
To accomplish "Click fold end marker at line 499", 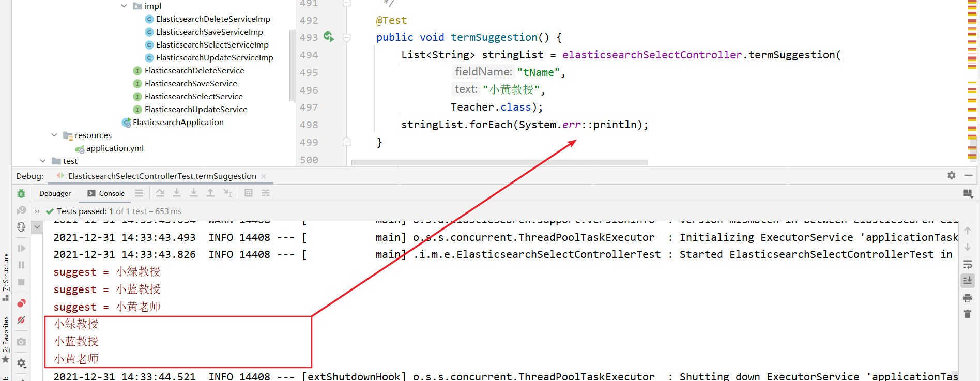I will pyautogui.click(x=347, y=142).
